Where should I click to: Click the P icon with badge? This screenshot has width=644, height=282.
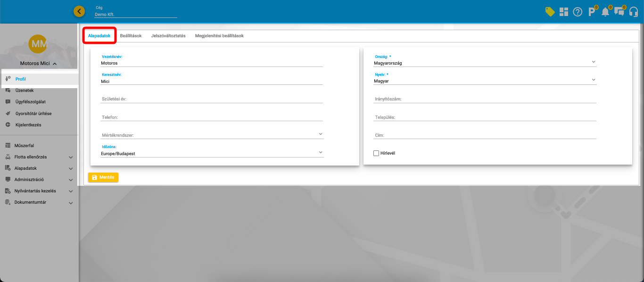592,12
